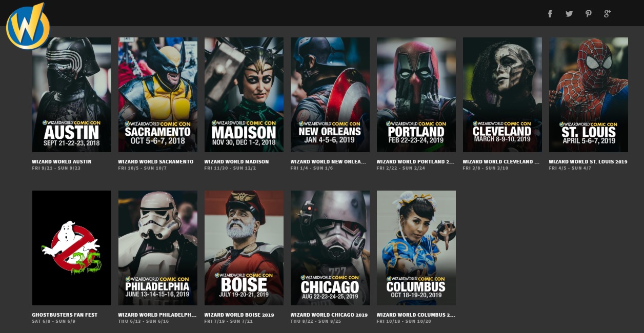The image size is (644, 333).
Task: Click the Wizard World Madison title link
Action: pos(236,162)
